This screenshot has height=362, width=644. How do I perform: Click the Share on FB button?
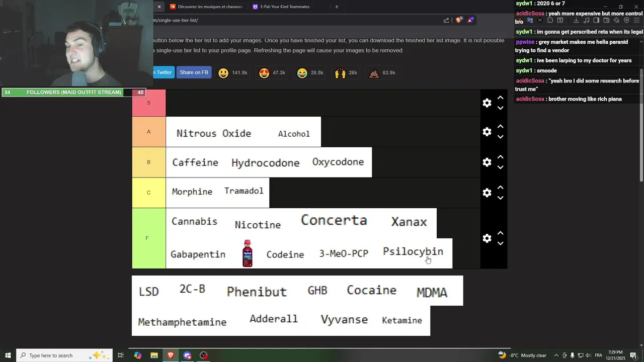194,72
